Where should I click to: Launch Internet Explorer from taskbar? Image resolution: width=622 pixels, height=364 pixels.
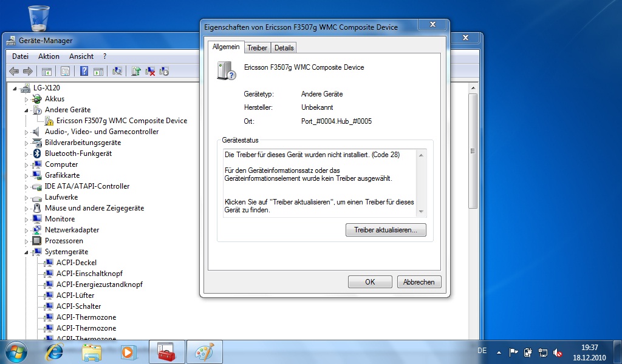click(54, 352)
